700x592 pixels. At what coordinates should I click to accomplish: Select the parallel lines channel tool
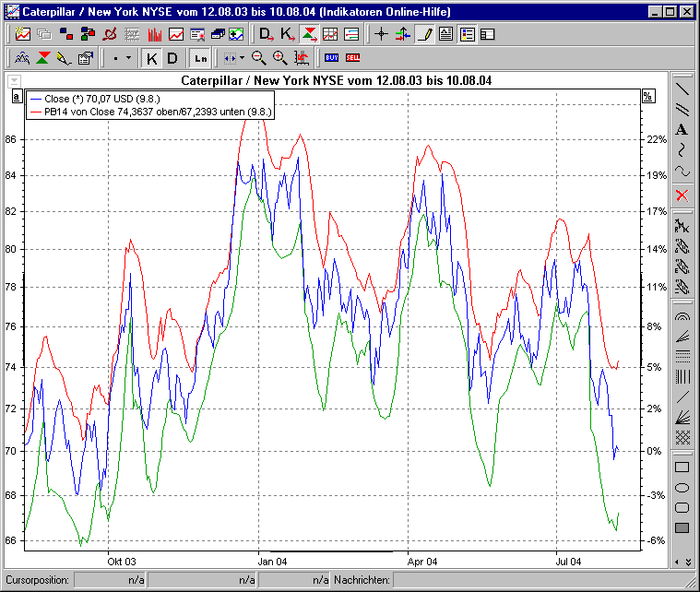click(682, 110)
